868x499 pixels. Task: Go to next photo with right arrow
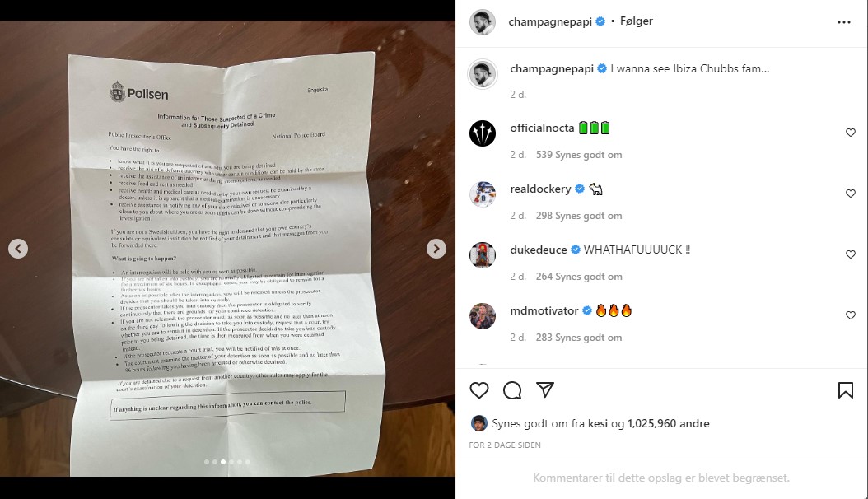click(436, 249)
